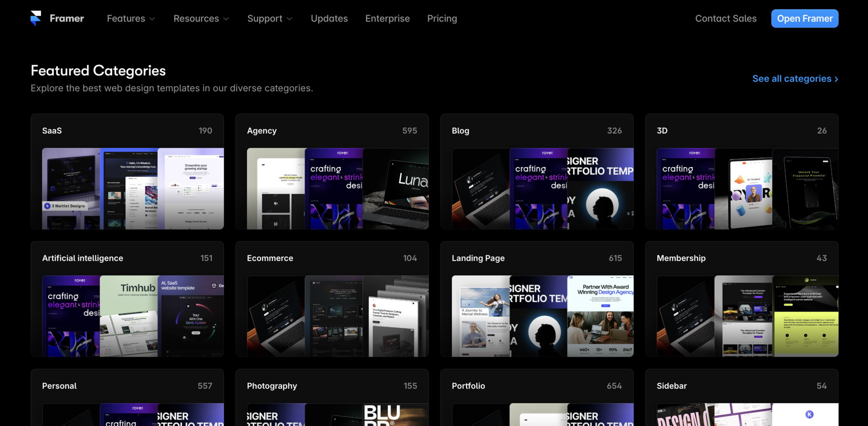The width and height of the screenshot is (868, 426).
Task: Open the Artificial intelligence category card
Action: 127,299
